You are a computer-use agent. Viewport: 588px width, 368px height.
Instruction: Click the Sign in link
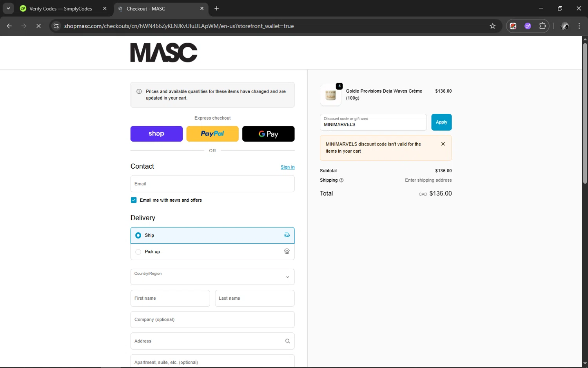tap(288, 167)
